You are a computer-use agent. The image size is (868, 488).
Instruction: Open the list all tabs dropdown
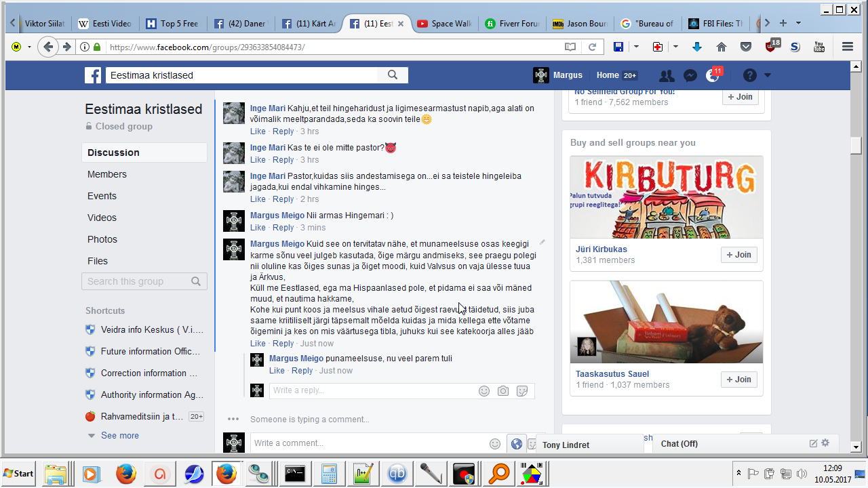tap(798, 23)
